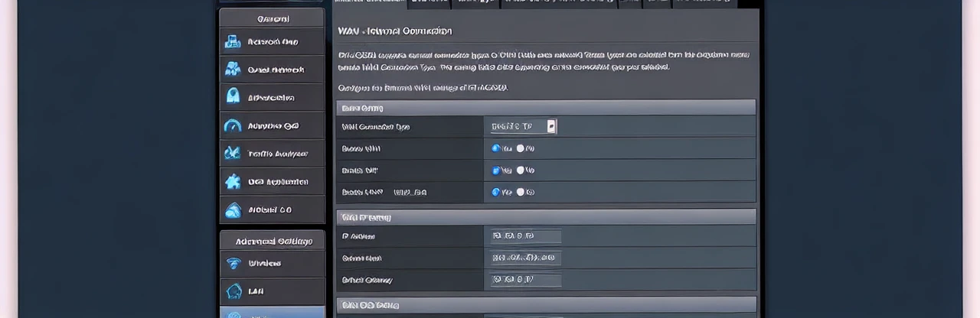Screen dimensions: 980x318
Task: Open AiProtection shield icon in sidebar
Action: pyautogui.click(x=233, y=98)
